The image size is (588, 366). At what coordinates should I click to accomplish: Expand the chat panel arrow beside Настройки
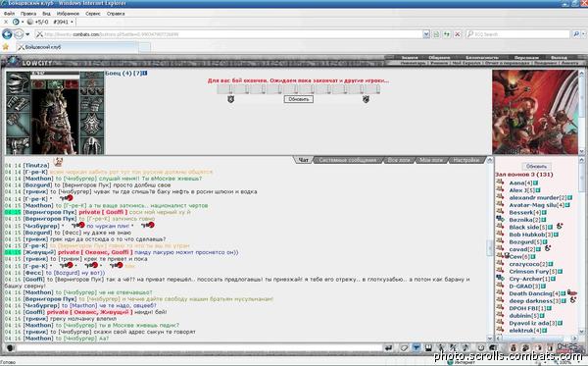tap(489, 160)
